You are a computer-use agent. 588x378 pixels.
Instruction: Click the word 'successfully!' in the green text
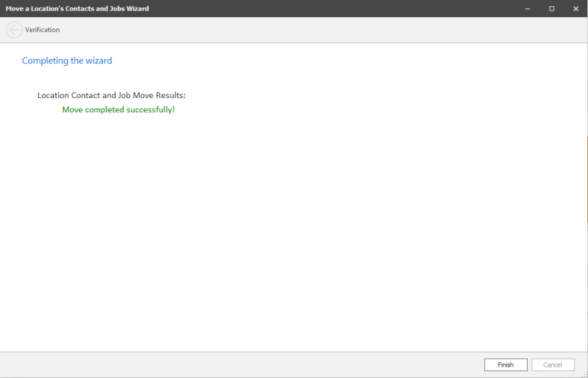(x=151, y=110)
